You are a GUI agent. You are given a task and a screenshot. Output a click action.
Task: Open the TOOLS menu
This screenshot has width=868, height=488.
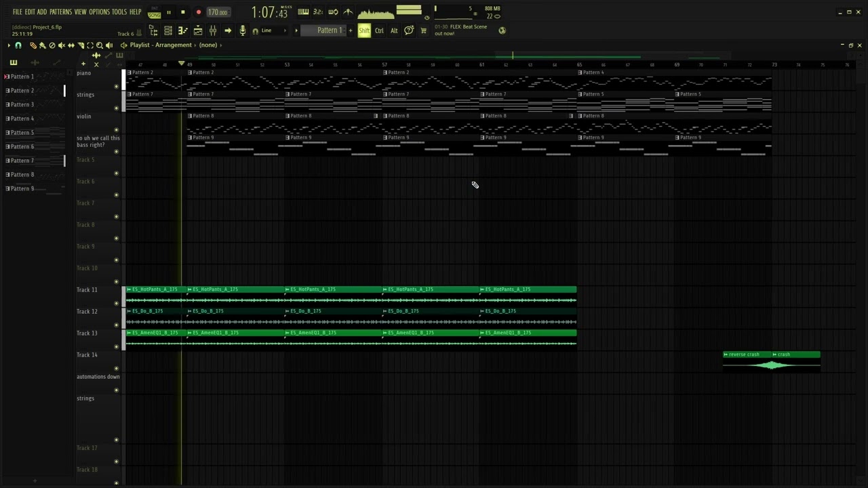pos(119,12)
